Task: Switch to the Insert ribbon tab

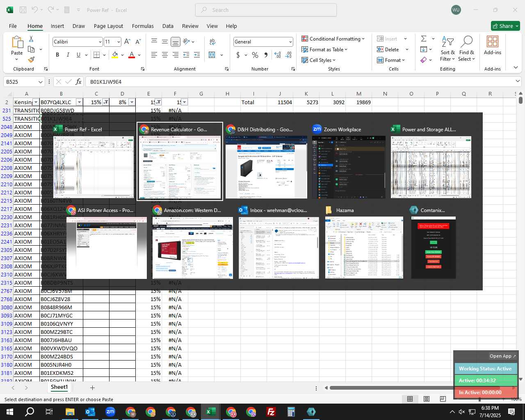Action: tap(57, 26)
